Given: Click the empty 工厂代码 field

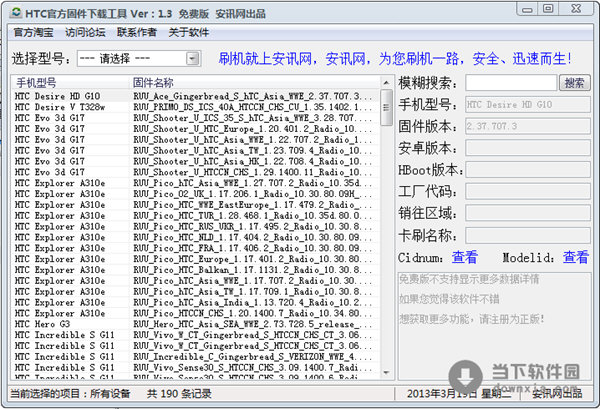Looking at the screenshot, I should [x=528, y=191].
